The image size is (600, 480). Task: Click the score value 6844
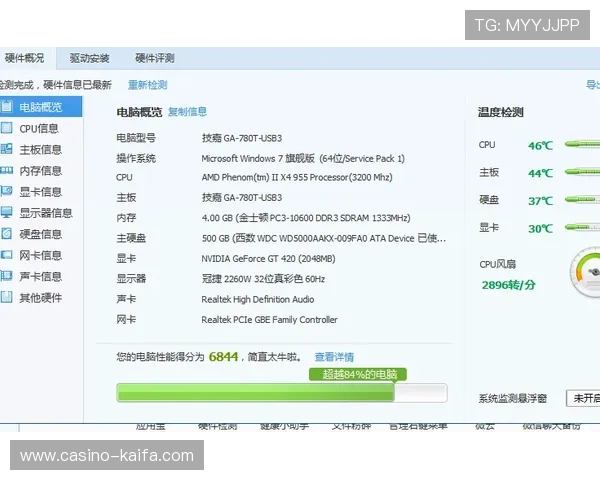223,357
